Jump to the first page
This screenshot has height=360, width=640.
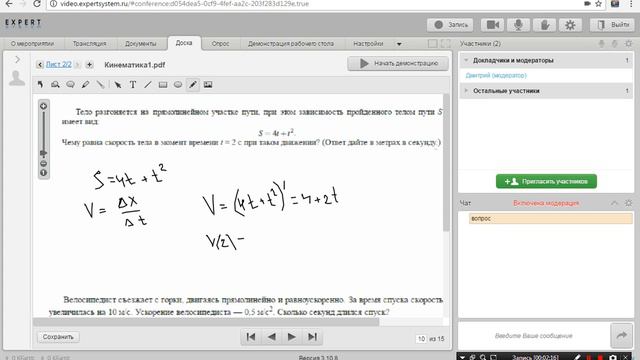tap(251, 337)
